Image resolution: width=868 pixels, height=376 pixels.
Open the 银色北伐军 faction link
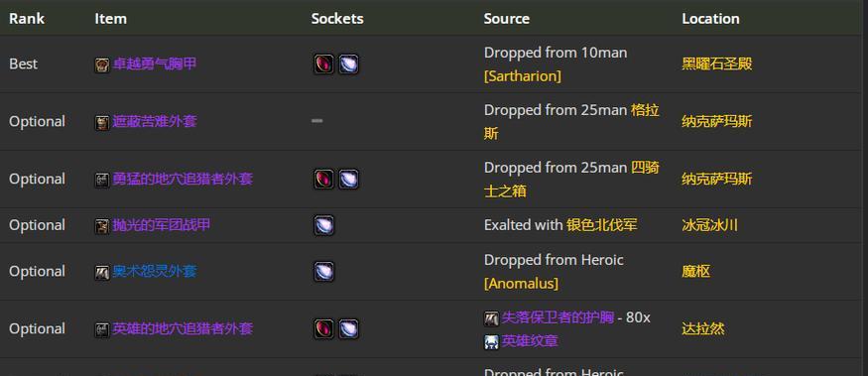tap(602, 225)
